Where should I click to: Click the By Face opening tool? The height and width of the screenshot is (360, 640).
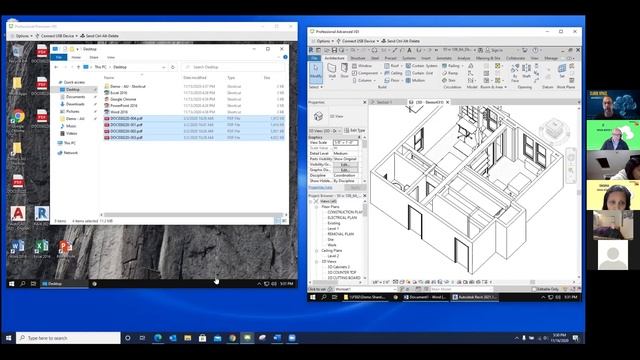point(515,72)
